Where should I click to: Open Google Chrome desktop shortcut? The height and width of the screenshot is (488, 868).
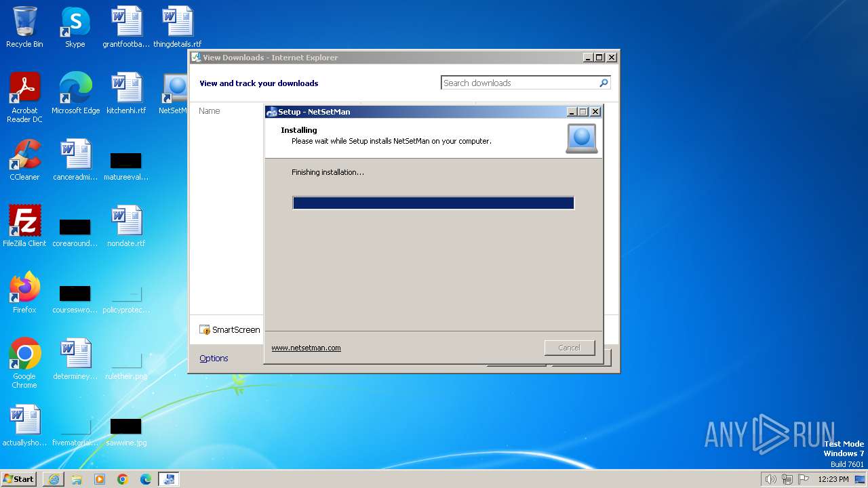[x=24, y=363]
